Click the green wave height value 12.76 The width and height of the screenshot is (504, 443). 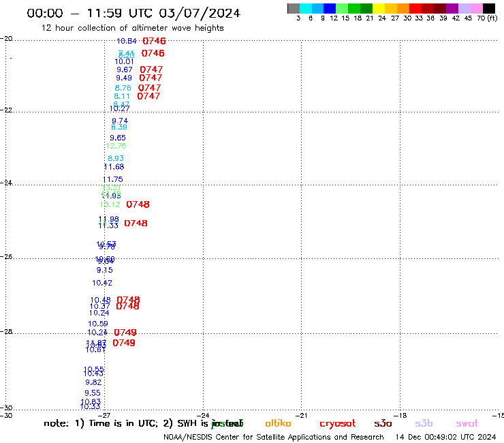(116, 146)
